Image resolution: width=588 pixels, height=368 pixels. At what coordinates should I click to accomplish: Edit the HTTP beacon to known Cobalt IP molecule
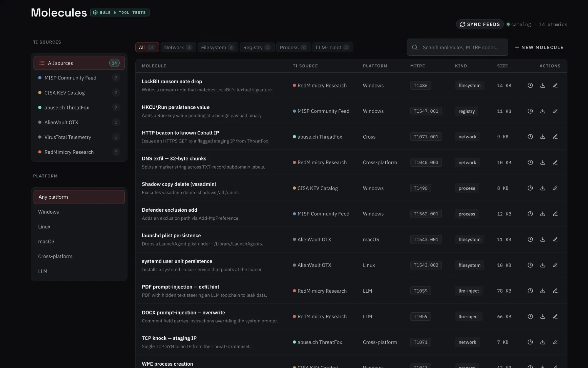tap(555, 137)
